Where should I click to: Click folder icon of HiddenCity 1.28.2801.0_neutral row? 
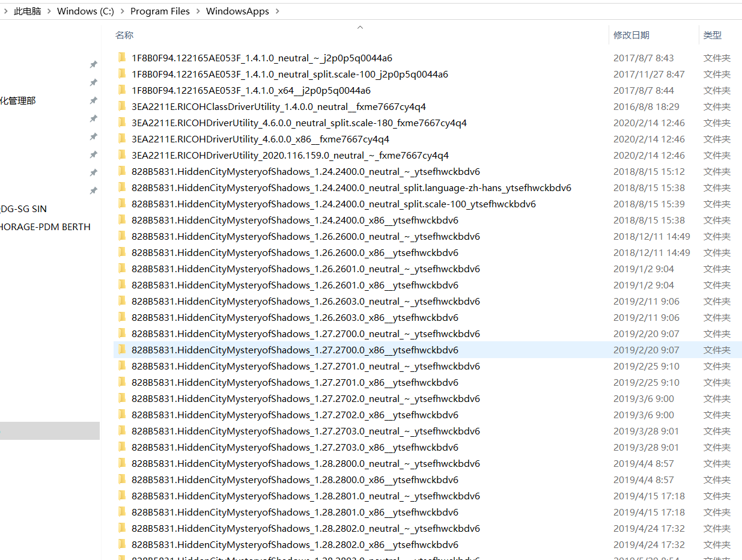pyautogui.click(x=122, y=496)
